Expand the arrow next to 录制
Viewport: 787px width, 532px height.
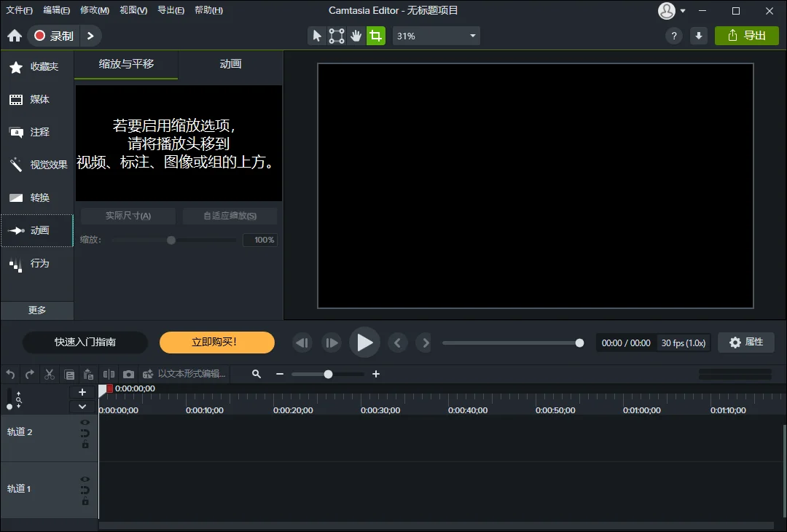[x=90, y=36]
